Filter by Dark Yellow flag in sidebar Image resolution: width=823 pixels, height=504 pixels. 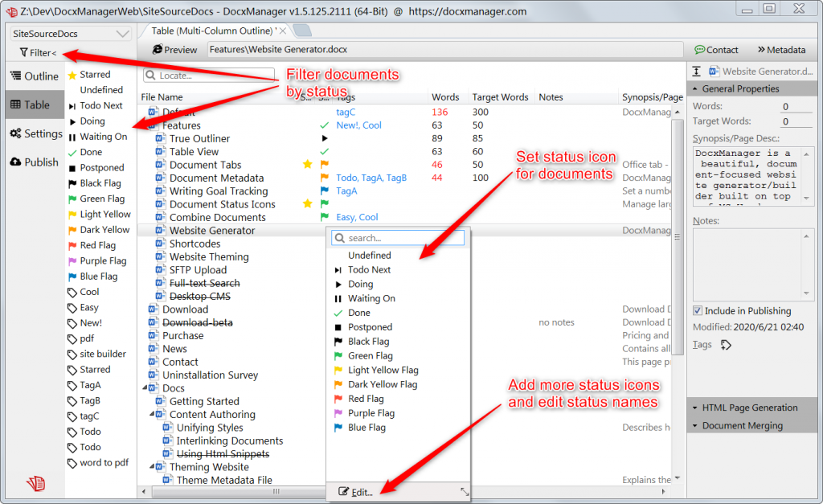tap(99, 230)
